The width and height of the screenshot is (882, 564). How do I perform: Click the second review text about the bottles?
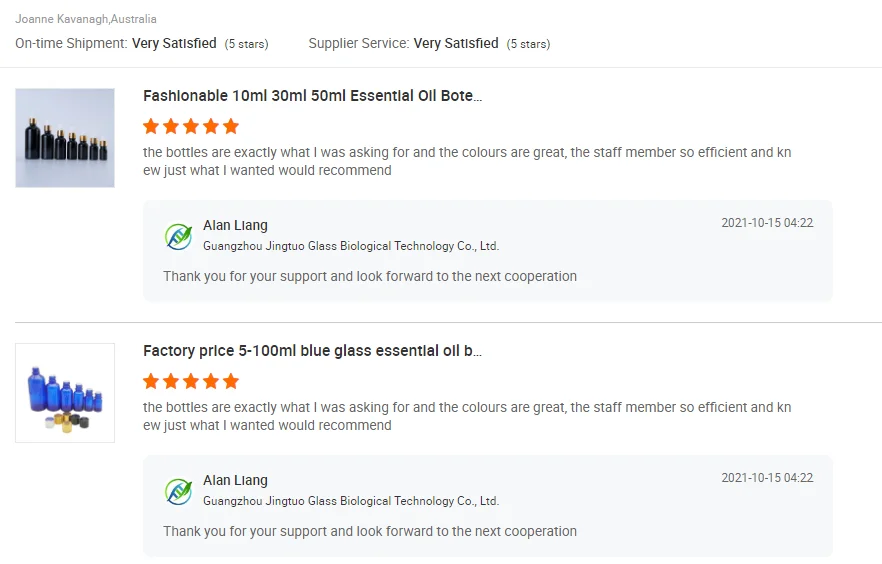pyautogui.click(x=467, y=416)
